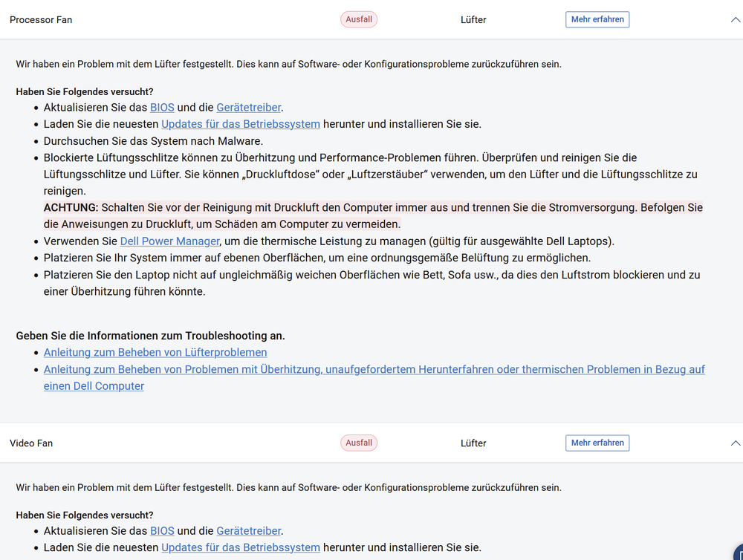Open the Überhitzung troubleshooting guide link
The height and width of the screenshot is (560, 743).
(x=374, y=370)
